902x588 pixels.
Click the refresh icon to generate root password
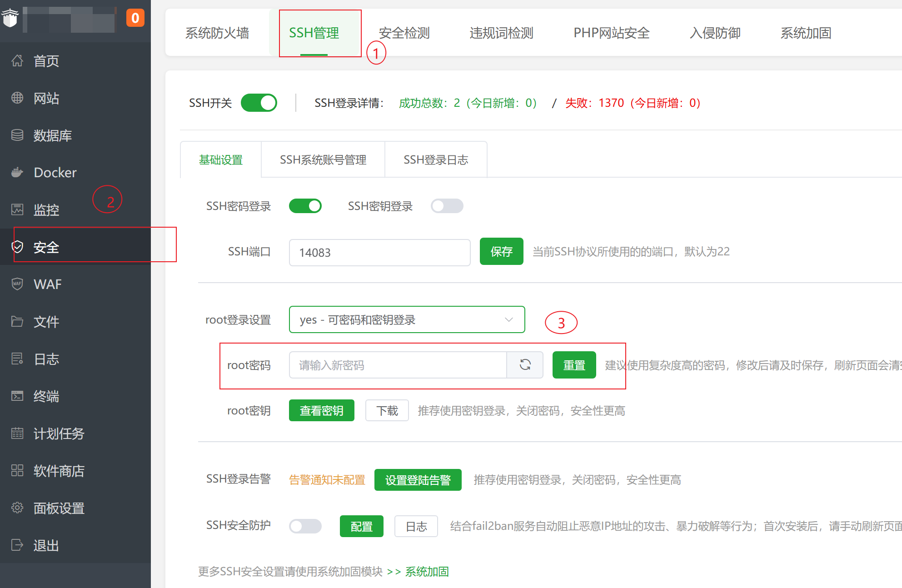tap(525, 365)
